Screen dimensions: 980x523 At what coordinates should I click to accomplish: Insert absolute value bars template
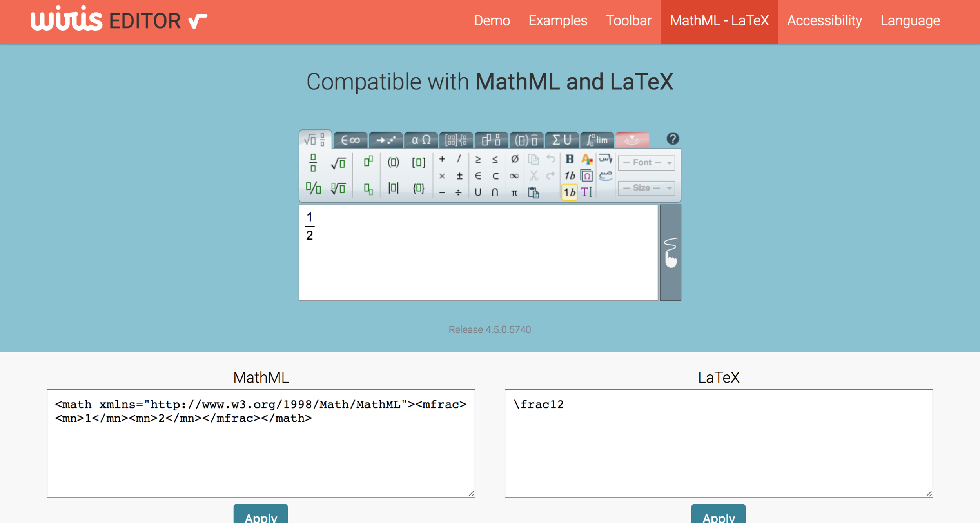click(393, 188)
